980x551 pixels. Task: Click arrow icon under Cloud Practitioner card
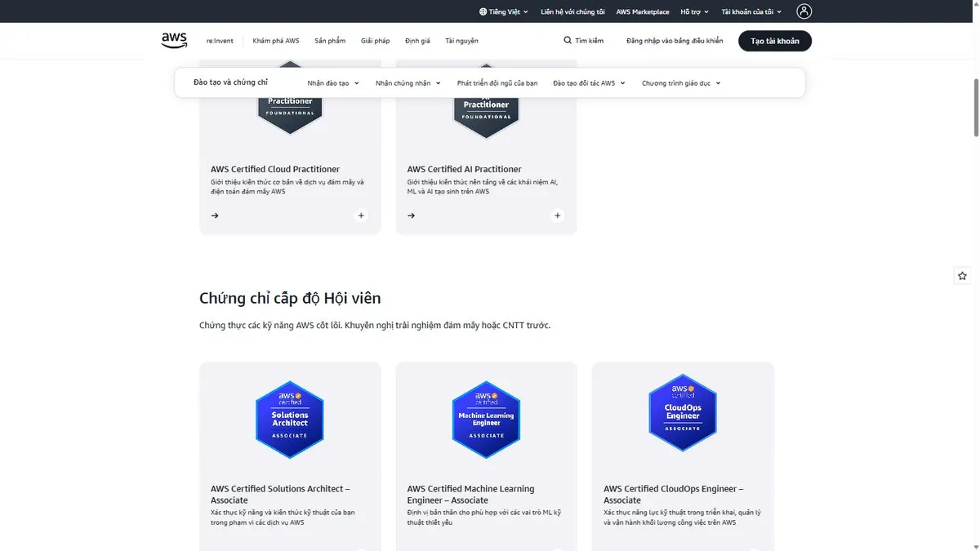[215, 216]
